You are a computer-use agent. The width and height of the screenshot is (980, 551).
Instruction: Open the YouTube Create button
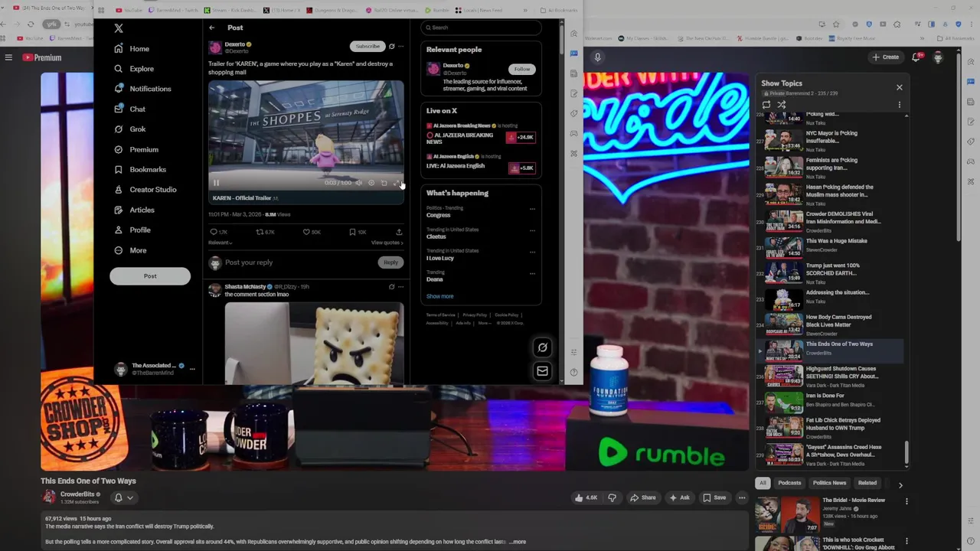tap(885, 57)
